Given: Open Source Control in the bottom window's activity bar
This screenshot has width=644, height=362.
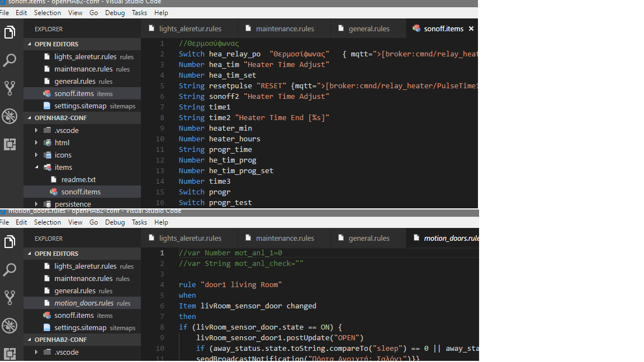Looking at the screenshot, I should [10, 297].
